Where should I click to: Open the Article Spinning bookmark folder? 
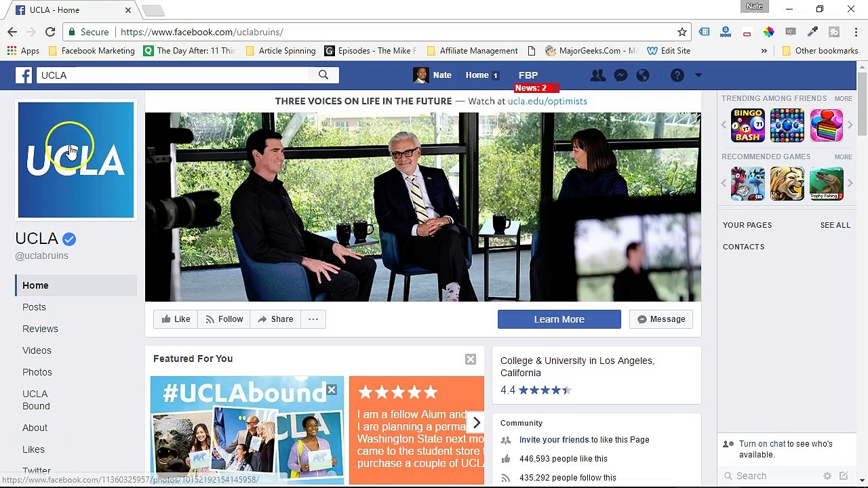[x=280, y=51]
